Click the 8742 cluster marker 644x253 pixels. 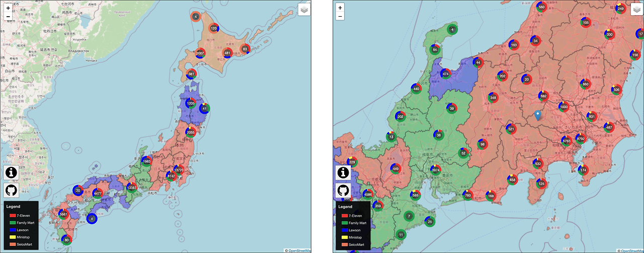[171, 176]
